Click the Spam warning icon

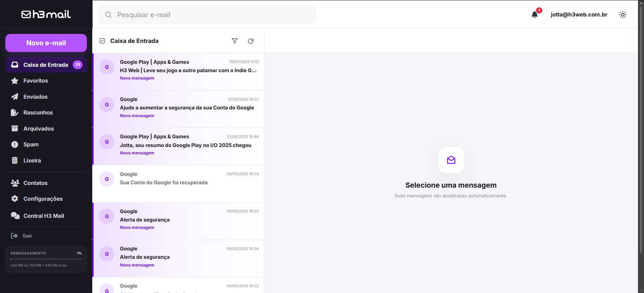(x=15, y=145)
